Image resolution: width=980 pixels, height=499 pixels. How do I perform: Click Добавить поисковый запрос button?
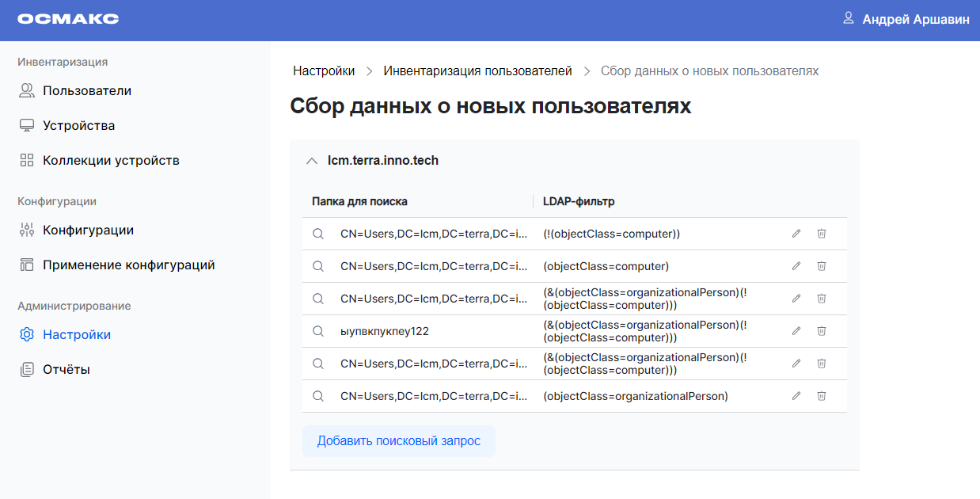click(398, 441)
